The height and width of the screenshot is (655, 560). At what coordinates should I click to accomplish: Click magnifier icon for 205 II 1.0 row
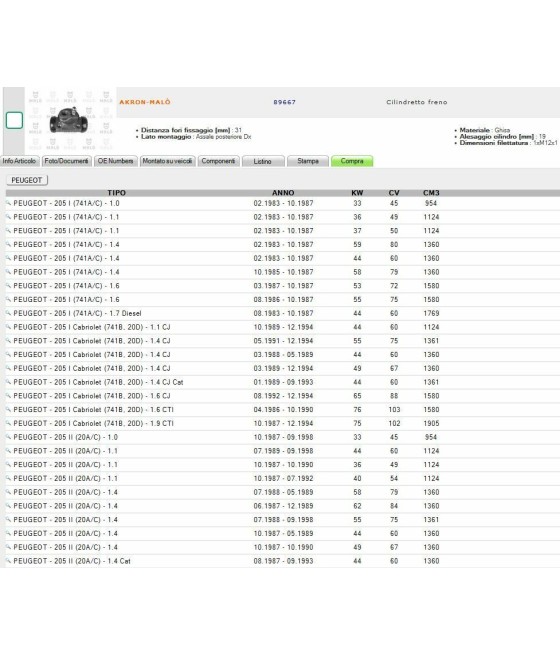tap(8, 437)
